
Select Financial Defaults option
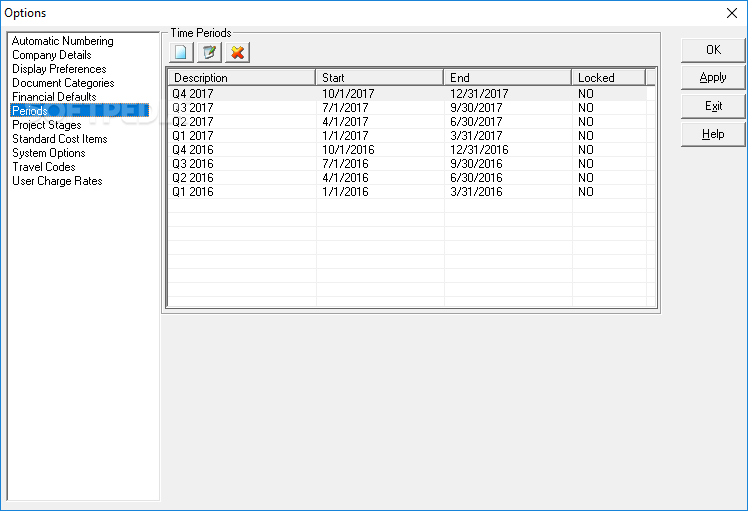[54, 97]
